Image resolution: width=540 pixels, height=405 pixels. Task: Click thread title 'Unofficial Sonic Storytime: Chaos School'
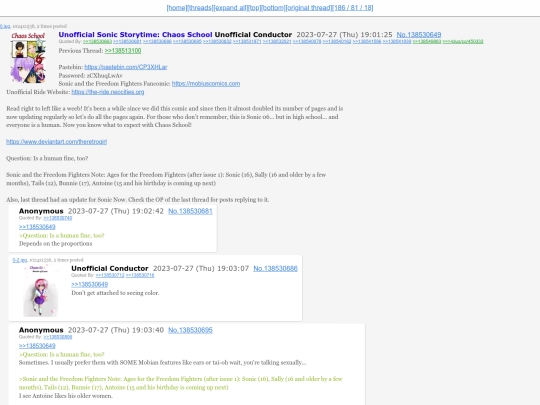tap(135, 34)
